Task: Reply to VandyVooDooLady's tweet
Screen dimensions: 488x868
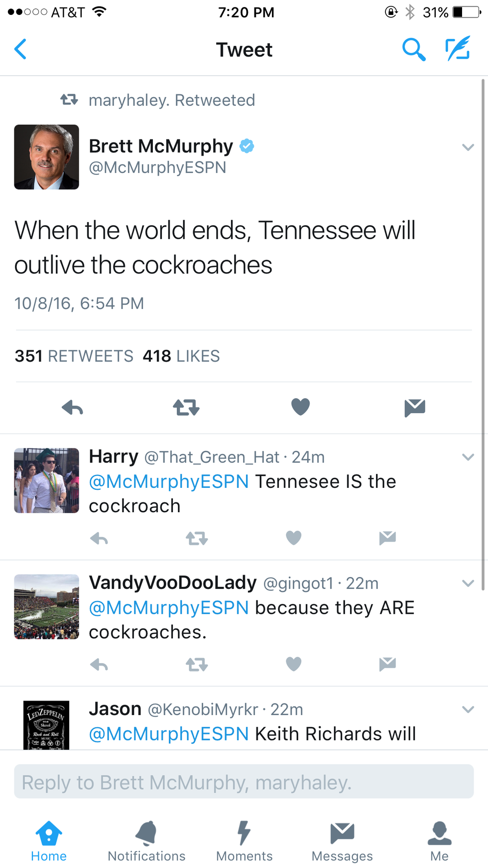Action: pos(99,665)
